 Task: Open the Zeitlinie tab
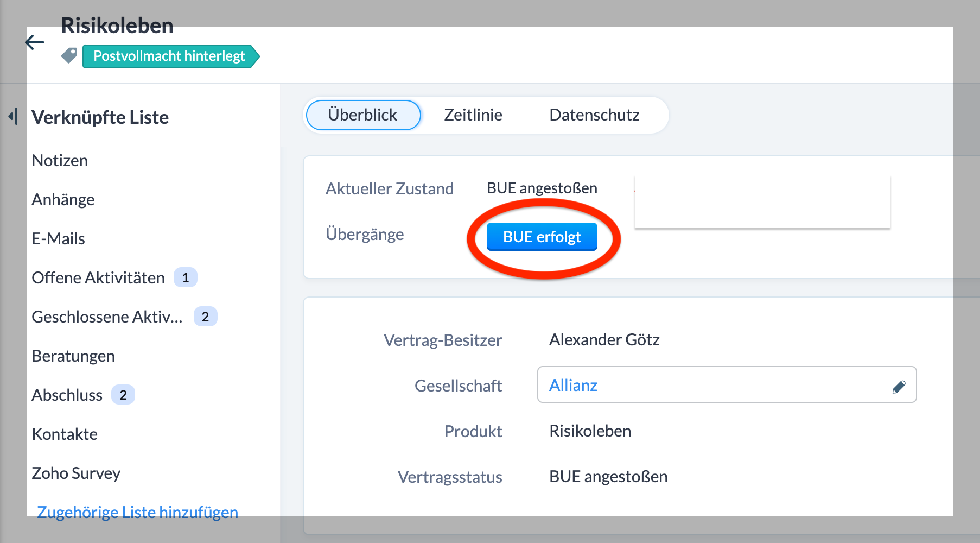tap(473, 115)
